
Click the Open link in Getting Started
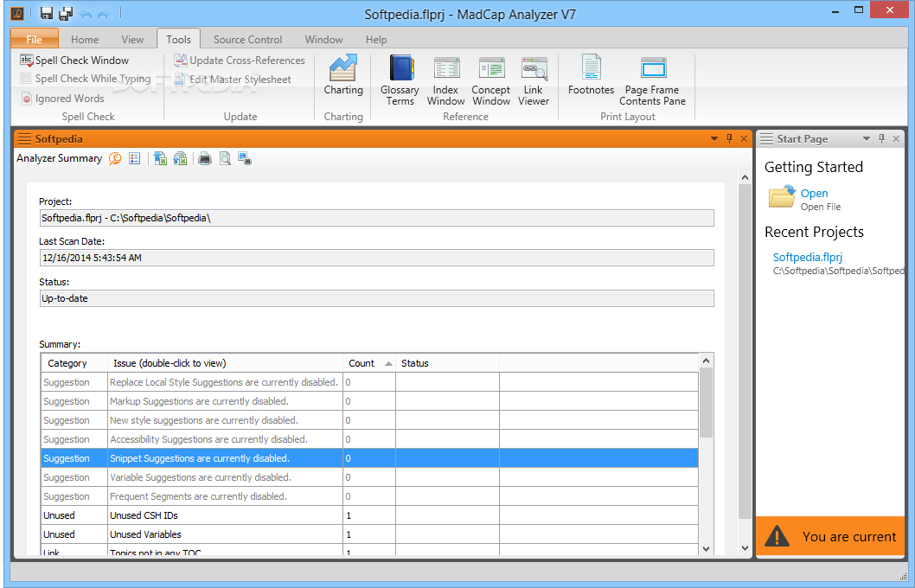(814, 193)
